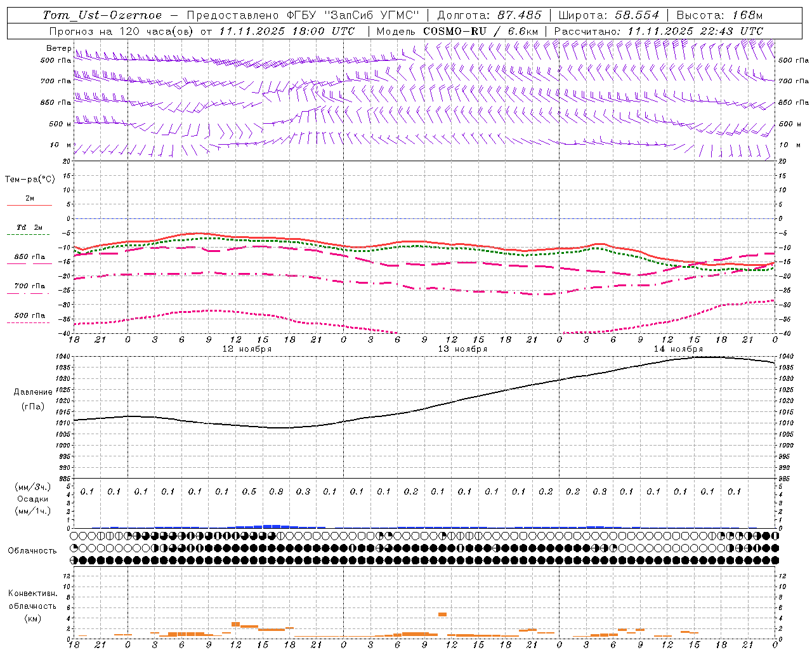Click the 14 ноября date label
The image size is (812, 650).
pos(678,349)
